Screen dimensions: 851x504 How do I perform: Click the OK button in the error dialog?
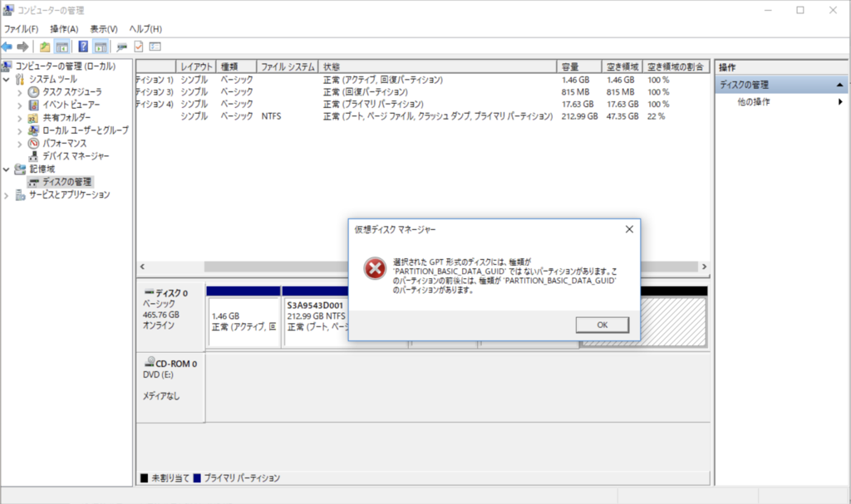coord(602,324)
